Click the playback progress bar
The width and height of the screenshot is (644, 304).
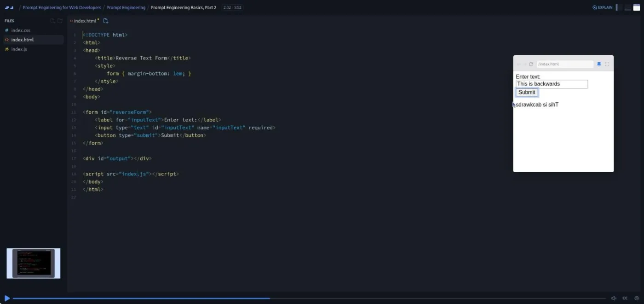[309, 298]
